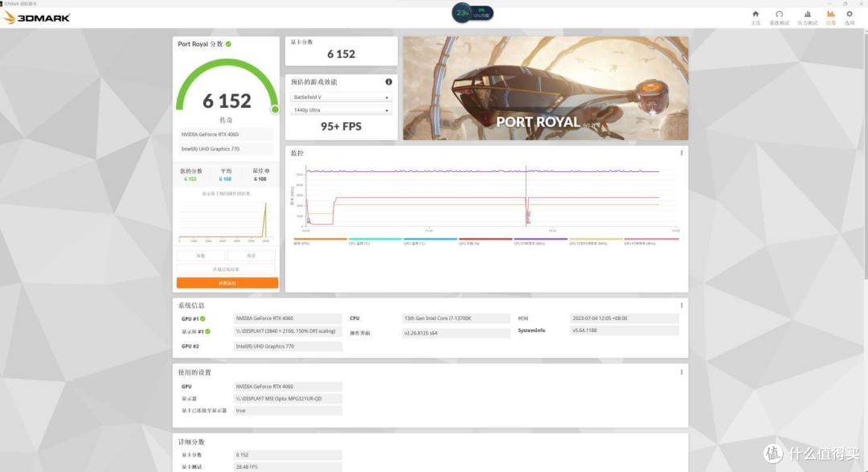The image size is (868, 472).
Task: Click the Port Royal banner image
Action: coord(545,88)
